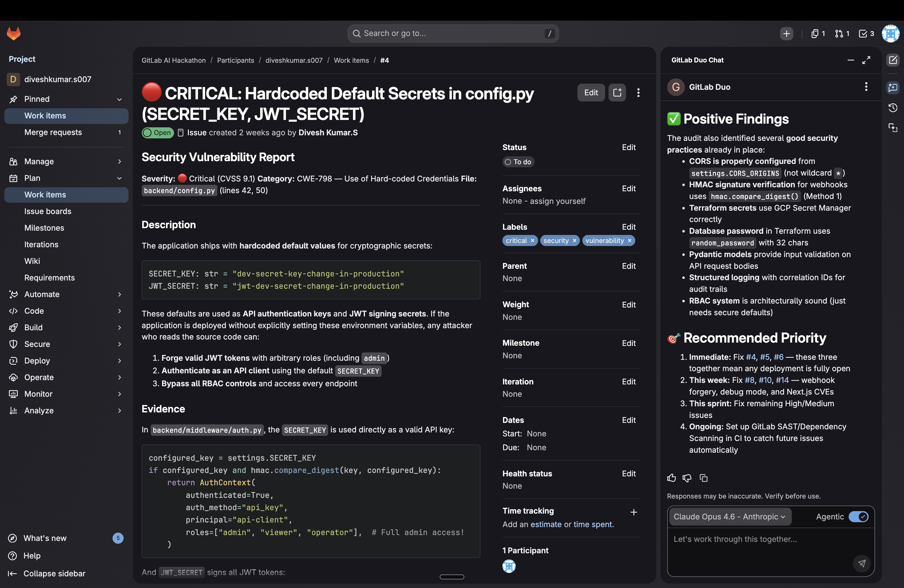The width and height of the screenshot is (904, 588).
Task: Copy Duo response to clipboard
Action: pyautogui.click(x=704, y=478)
